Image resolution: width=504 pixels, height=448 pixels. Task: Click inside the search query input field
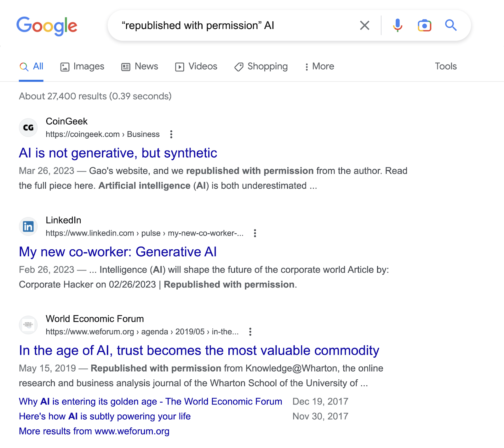pyautogui.click(x=236, y=26)
